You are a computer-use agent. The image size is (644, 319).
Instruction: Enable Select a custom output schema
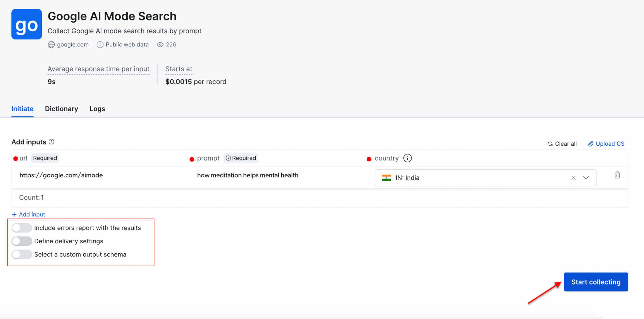[x=22, y=254]
